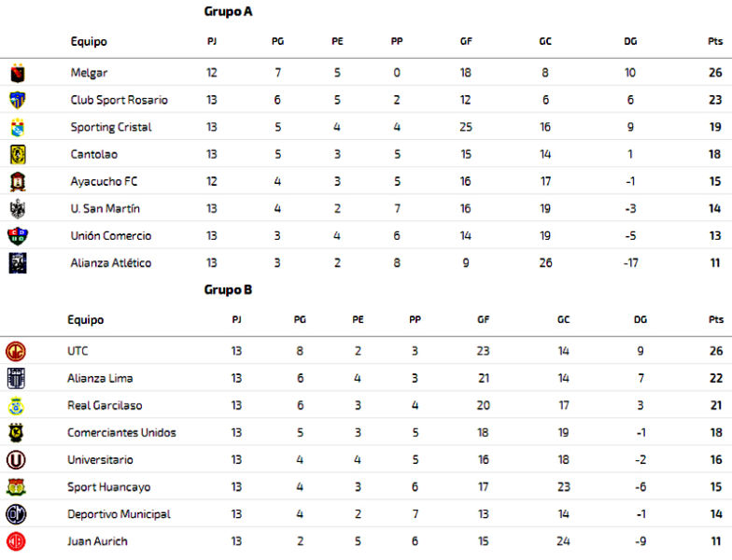Click the Alianza Lima team crest

(x=16, y=378)
